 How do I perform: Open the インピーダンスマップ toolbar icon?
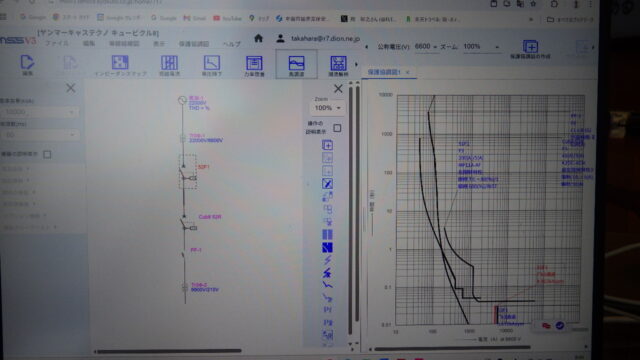[x=120, y=65]
